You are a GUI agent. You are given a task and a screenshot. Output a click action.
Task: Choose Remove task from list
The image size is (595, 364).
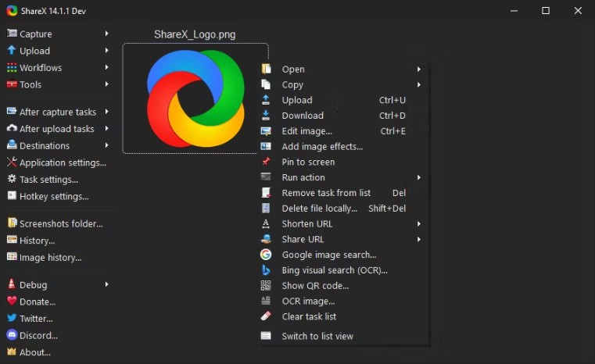pos(326,193)
